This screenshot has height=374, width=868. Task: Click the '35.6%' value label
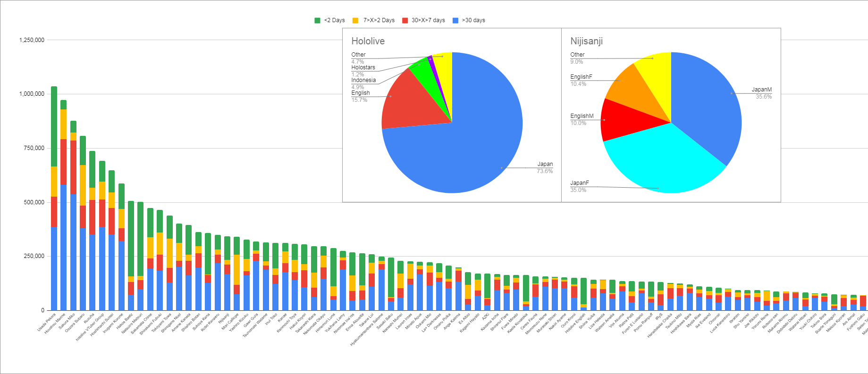[x=764, y=97]
